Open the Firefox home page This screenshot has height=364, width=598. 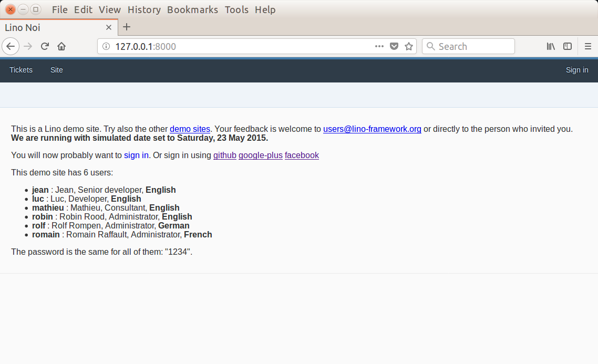click(61, 47)
